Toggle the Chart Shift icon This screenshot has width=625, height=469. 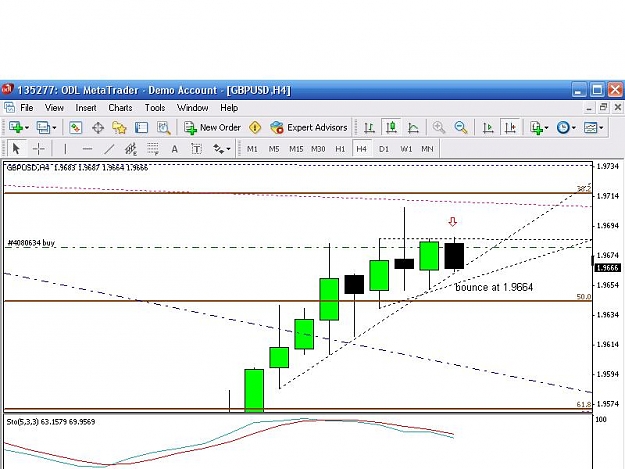pos(510,128)
